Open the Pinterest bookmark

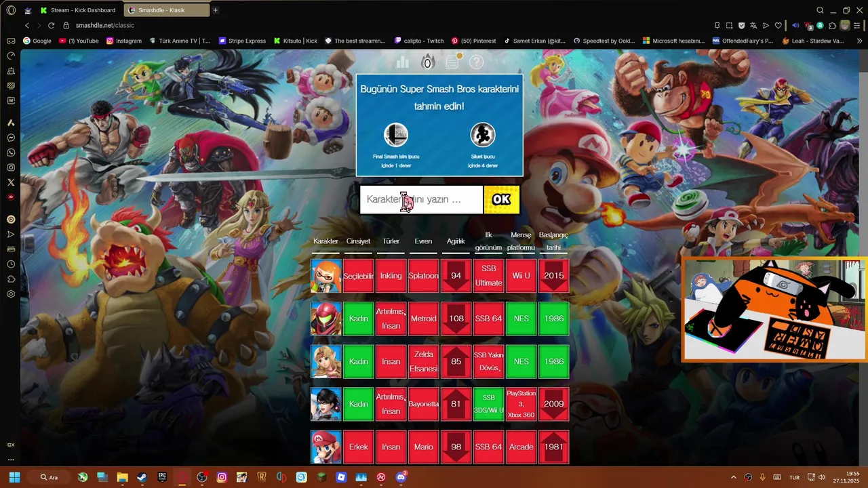click(x=474, y=41)
